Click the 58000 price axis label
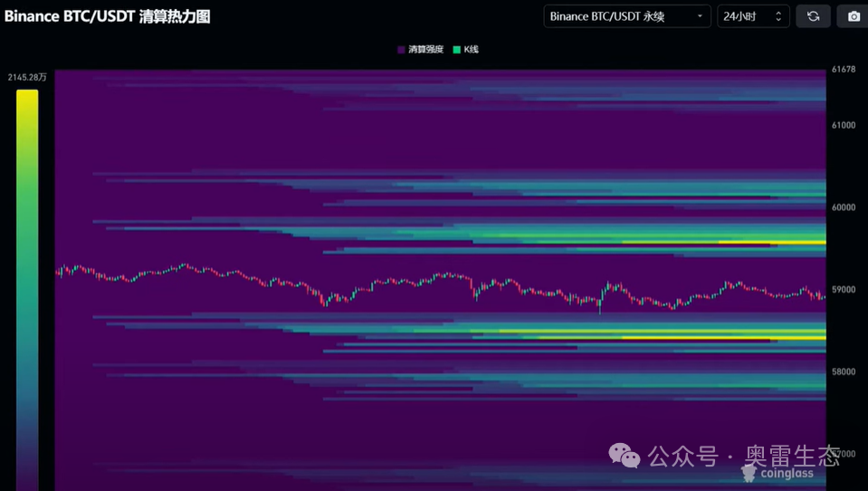Image resolution: width=868 pixels, height=491 pixels. (x=843, y=371)
